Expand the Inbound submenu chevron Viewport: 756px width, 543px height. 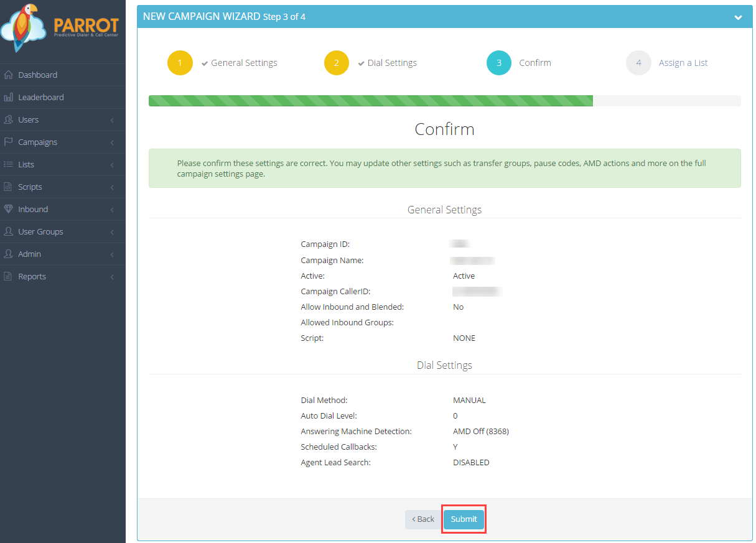point(112,210)
